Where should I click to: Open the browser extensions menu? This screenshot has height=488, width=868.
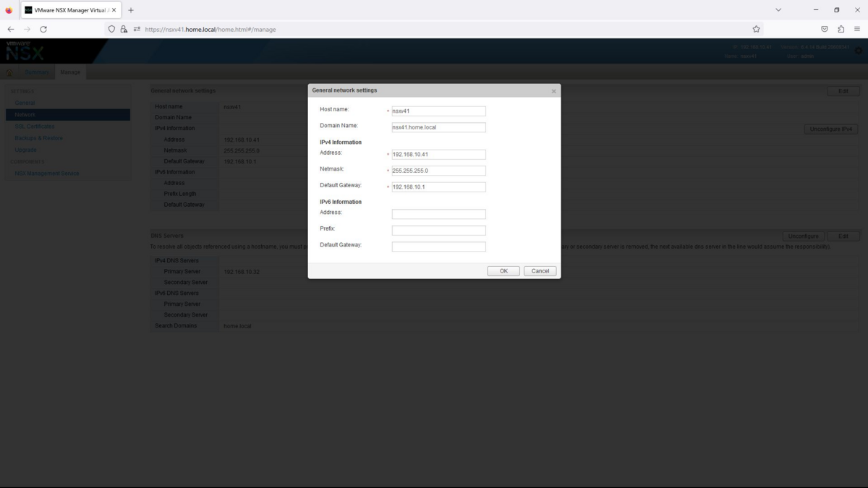click(841, 30)
